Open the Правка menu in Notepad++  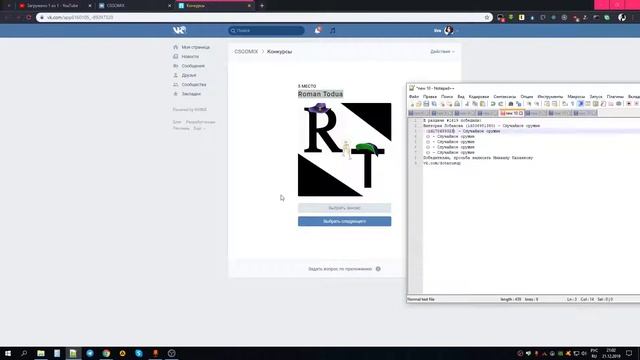coord(430,97)
